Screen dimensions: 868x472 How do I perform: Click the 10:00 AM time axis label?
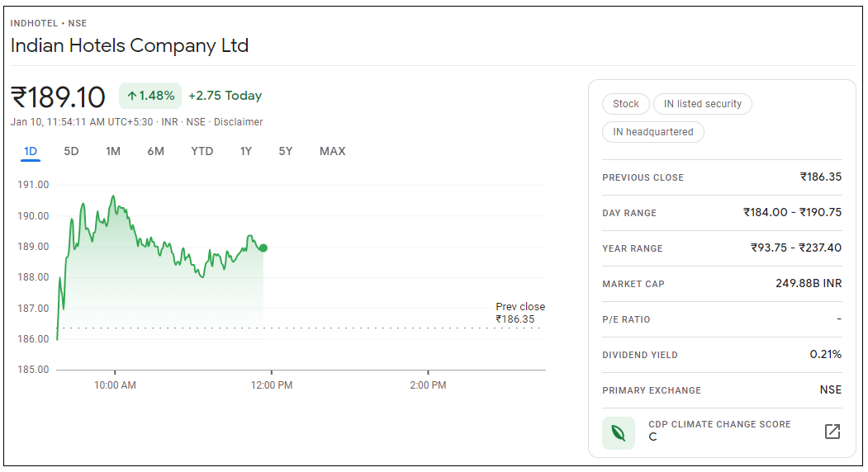click(115, 385)
